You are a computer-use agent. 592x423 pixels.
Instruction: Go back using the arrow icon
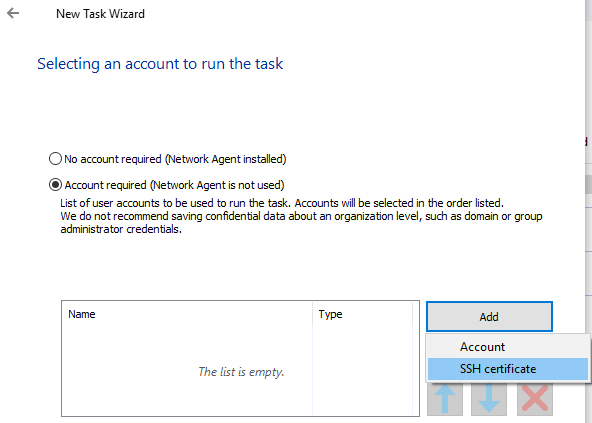click(x=13, y=13)
